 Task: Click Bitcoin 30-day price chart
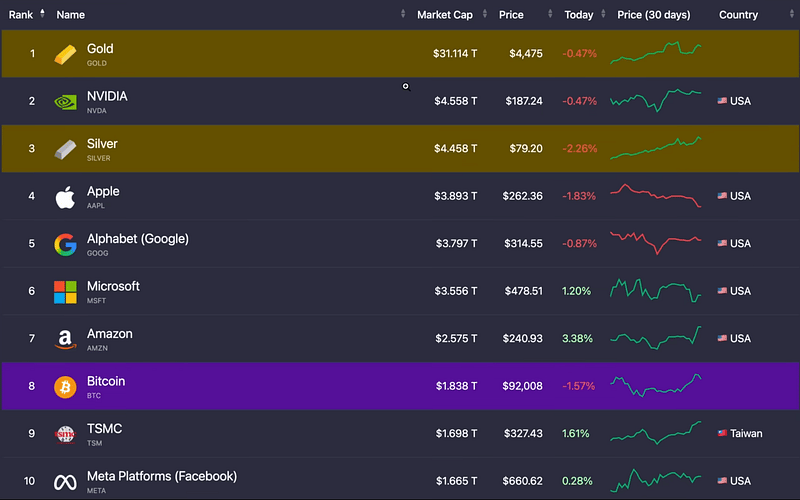click(656, 385)
